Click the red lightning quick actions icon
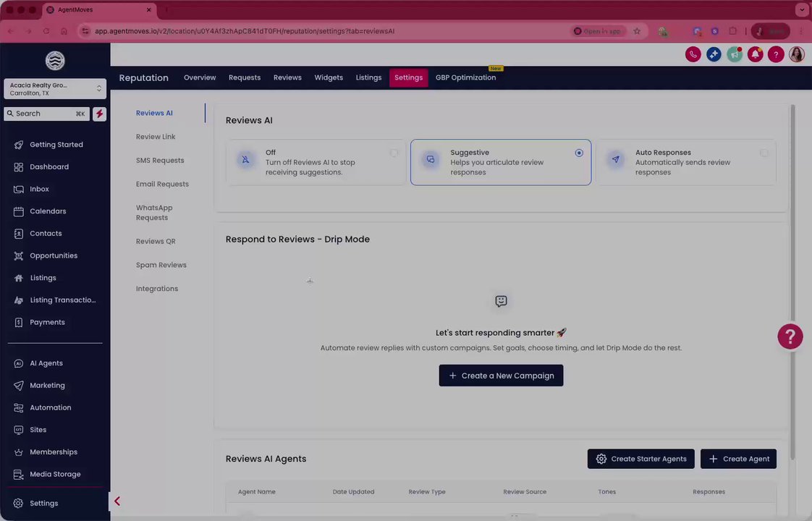The height and width of the screenshot is (521, 812). pos(99,114)
